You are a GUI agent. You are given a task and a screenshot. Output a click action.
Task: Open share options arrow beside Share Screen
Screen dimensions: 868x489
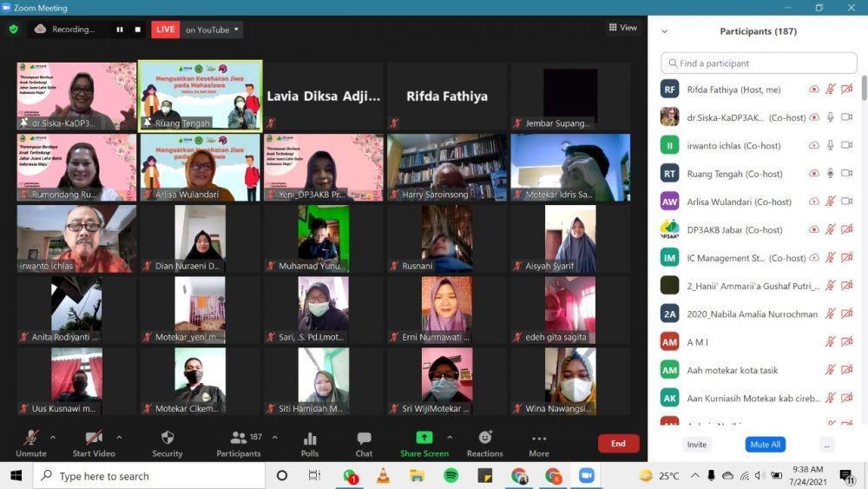coord(450,438)
